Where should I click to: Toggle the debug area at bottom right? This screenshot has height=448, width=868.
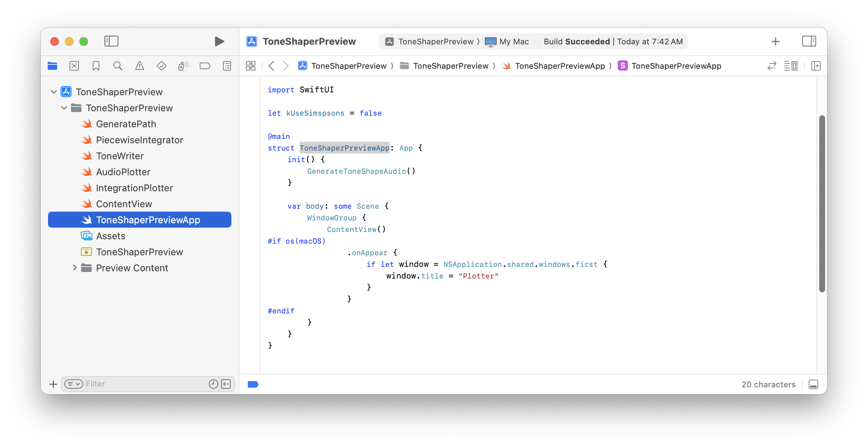(813, 384)
